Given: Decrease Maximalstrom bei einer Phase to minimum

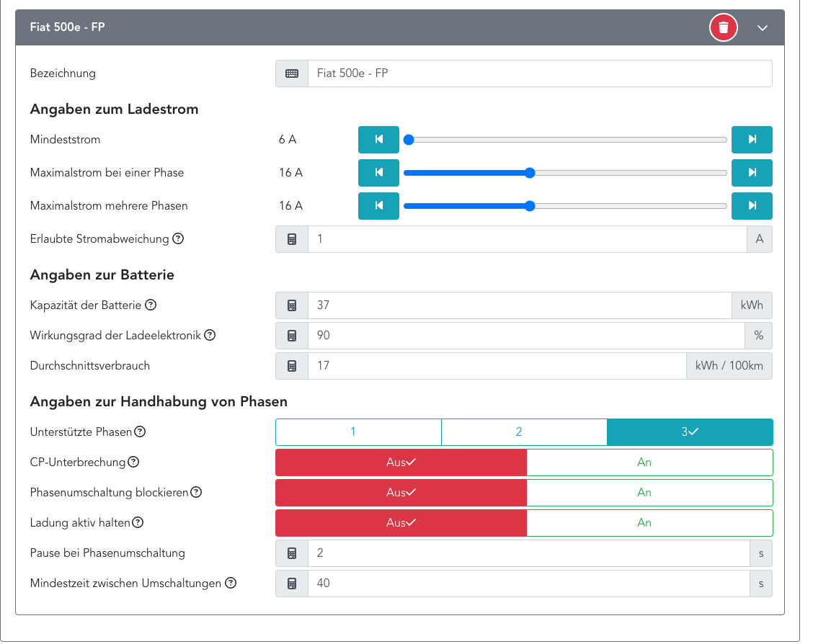Looking at the screenshot, I should click(378, 173).
